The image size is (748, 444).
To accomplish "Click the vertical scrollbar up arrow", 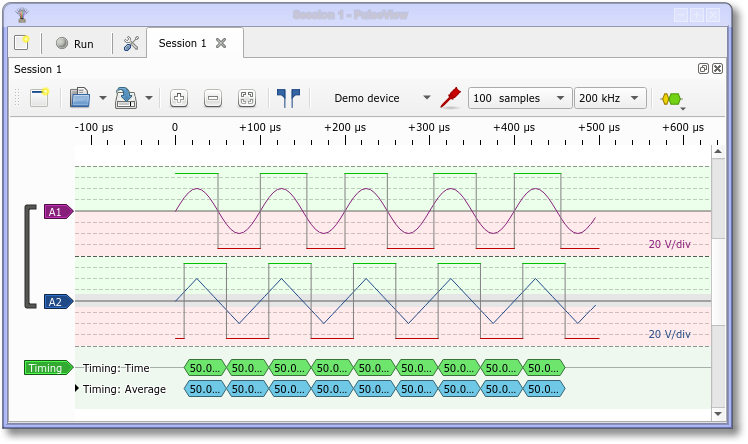I will pos(718,151).
